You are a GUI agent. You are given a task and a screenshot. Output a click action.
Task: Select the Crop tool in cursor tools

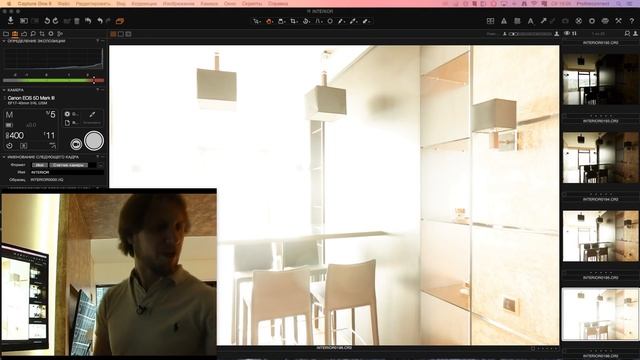click(x=293, y=21)
